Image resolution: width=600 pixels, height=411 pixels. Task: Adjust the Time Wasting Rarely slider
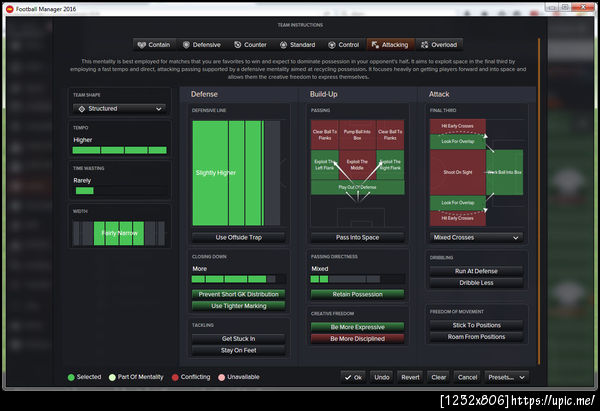[x=119, y=191]
